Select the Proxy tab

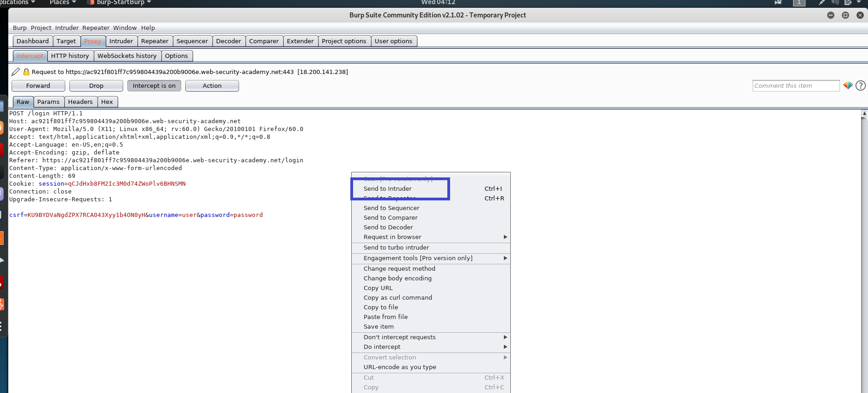[92, 41]
